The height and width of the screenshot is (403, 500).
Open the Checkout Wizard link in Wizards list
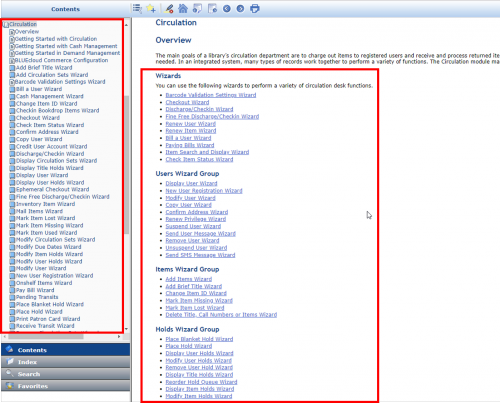187,102
